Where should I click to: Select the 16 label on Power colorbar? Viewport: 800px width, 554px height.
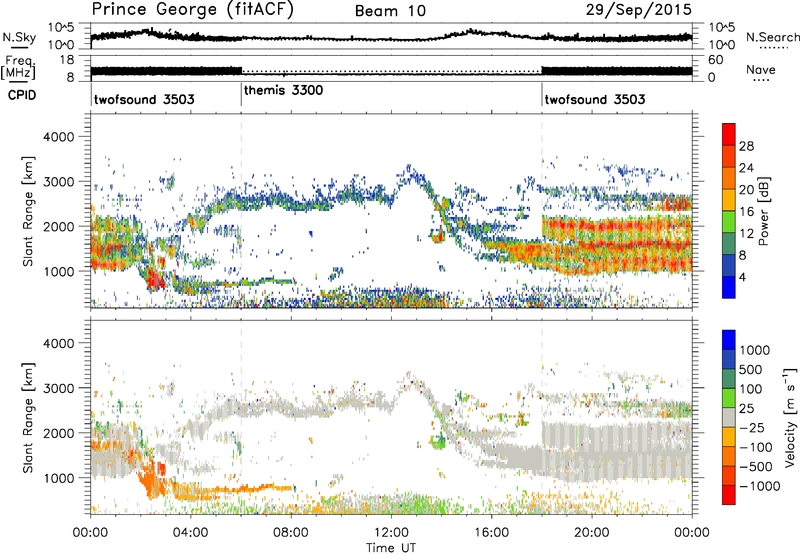pyautogui.click(x=746, y=212)
